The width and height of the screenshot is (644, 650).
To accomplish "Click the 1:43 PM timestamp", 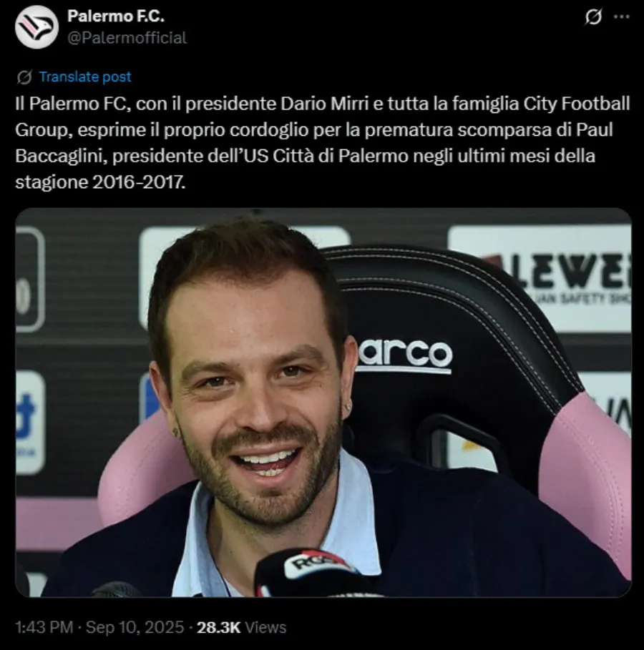I will tap(44, 627).
